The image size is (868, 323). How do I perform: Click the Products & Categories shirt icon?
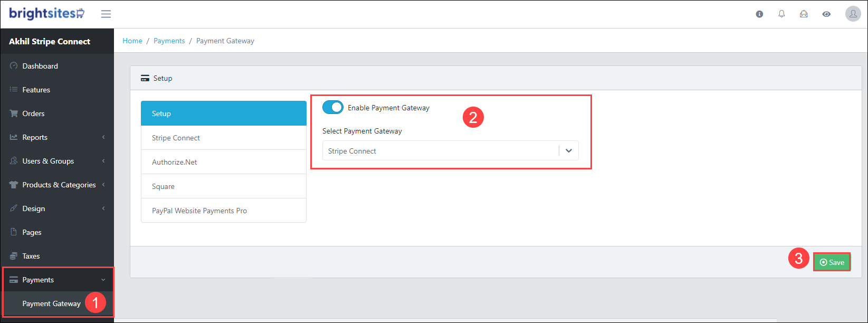14,185
